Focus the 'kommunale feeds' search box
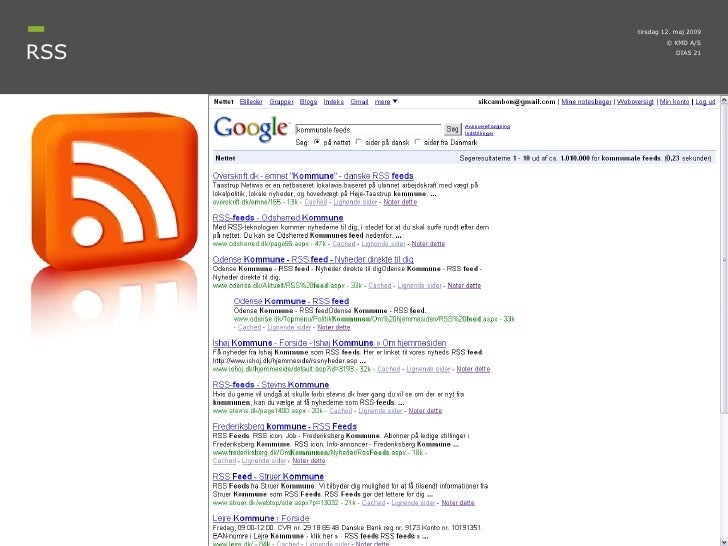 pos(368,130)
